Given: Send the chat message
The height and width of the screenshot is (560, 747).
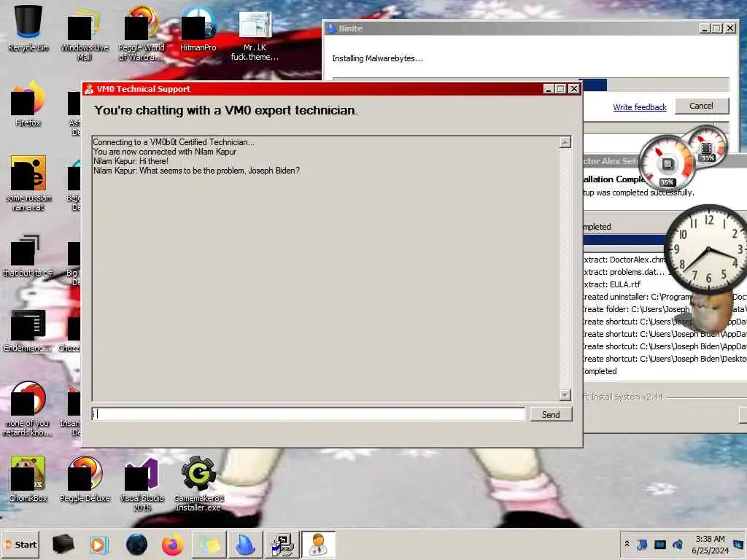Looking at the screenshot, I should [x=551, y=414].
